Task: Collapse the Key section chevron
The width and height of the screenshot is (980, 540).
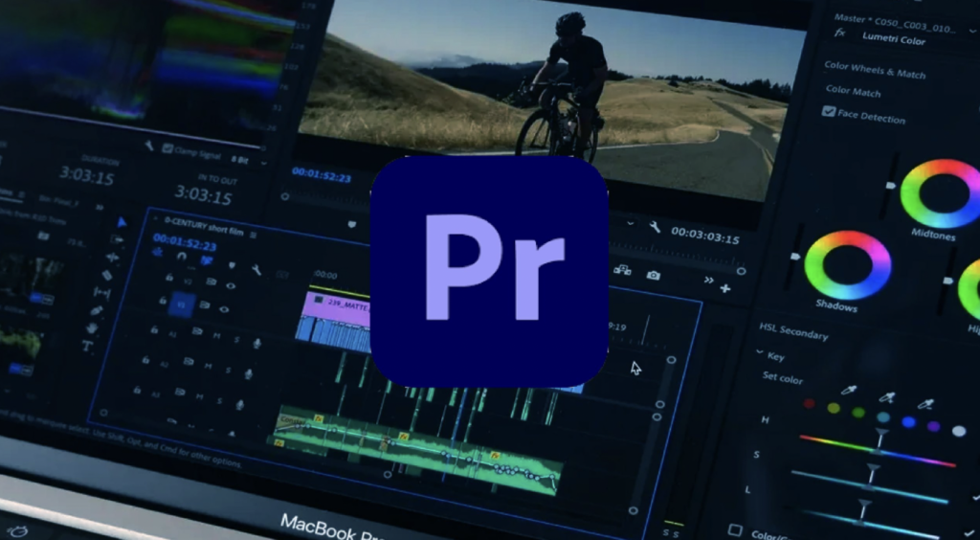Action: click(x=759, y=352)
